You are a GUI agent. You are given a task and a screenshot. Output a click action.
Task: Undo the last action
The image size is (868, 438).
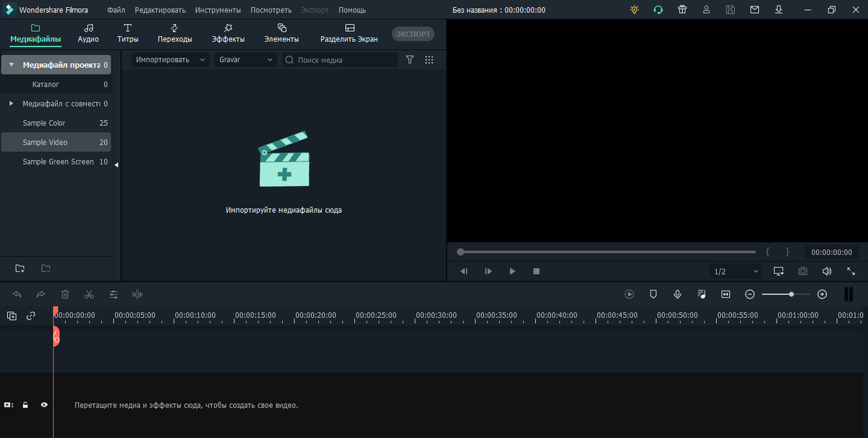coord(17,295)
